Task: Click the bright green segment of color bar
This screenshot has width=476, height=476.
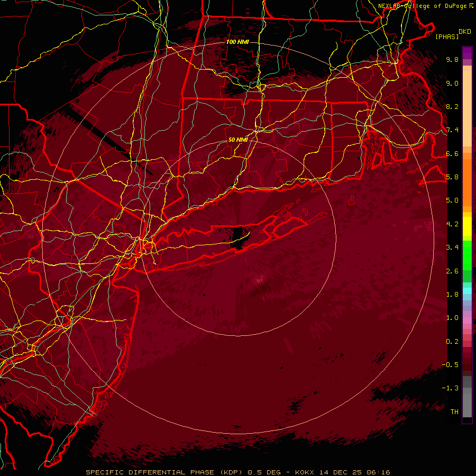Action: (x=467, y=255)
